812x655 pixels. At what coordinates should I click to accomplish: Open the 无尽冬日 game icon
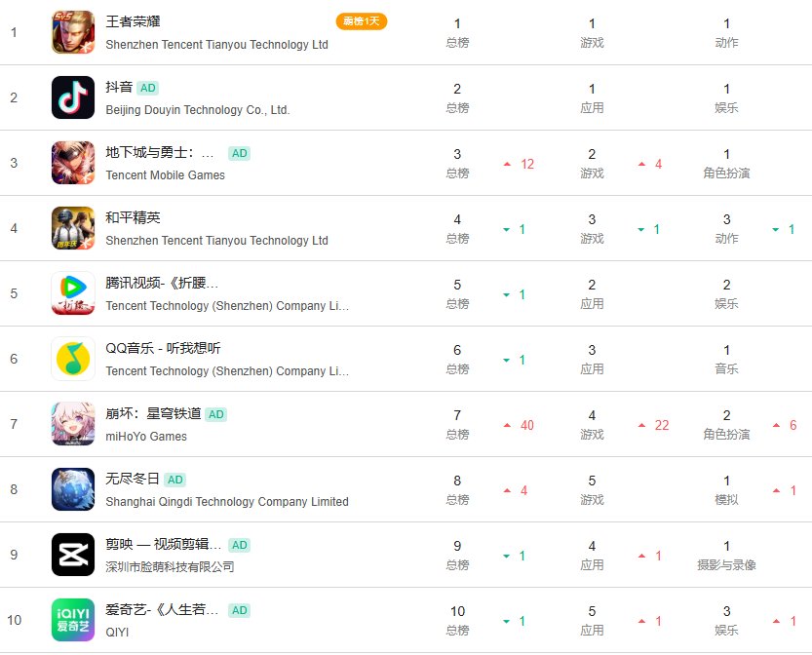(73, 489)
